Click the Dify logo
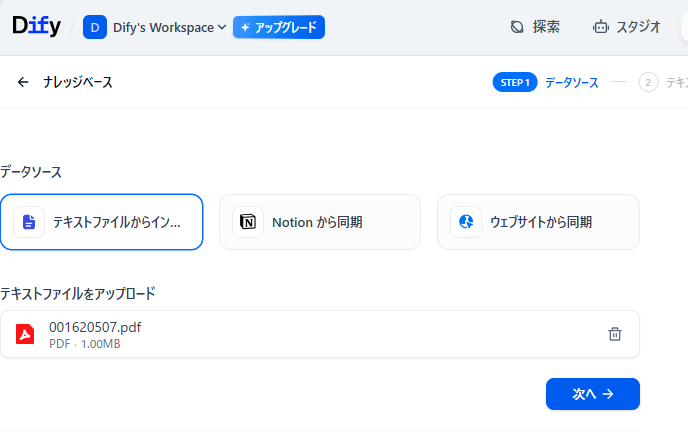Screen dimensions: 688x440 [x=36, y=27]
